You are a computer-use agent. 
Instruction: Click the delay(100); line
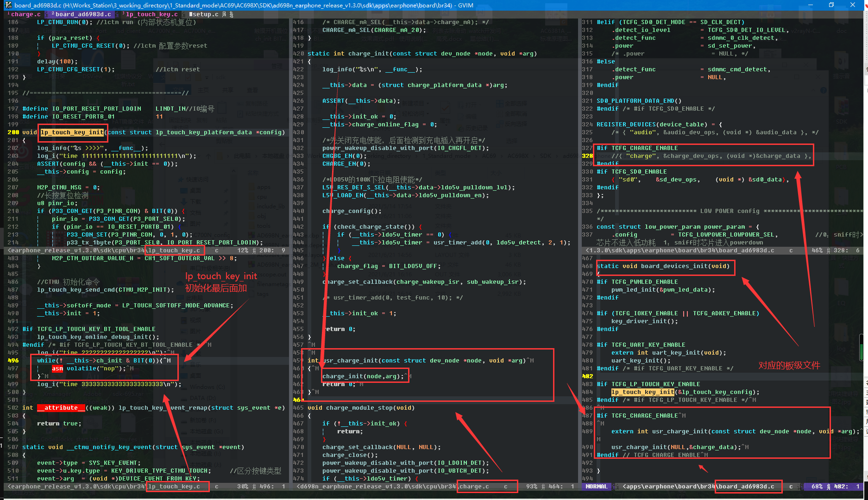pos(57,62)
